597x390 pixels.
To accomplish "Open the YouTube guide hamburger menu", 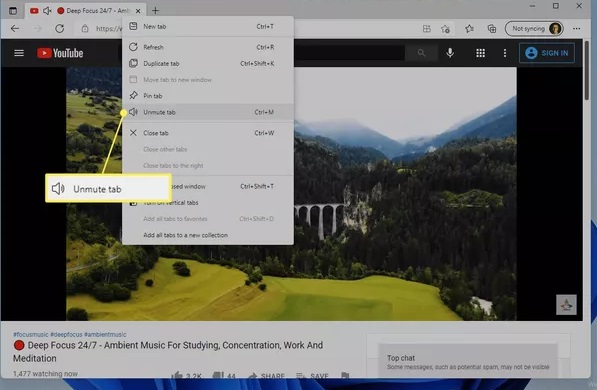I will (x=19, y=53).
